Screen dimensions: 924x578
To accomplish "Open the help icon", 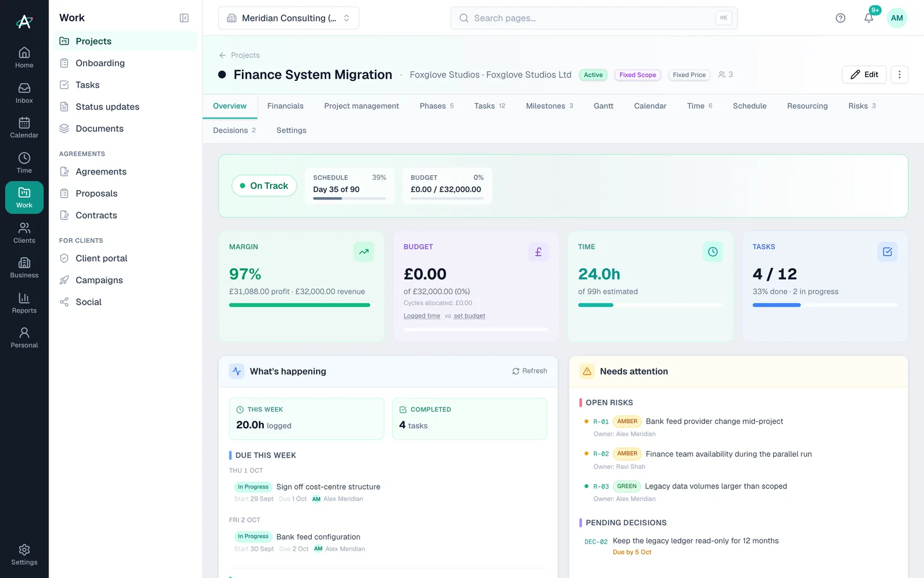I will (x=840, y=18).
